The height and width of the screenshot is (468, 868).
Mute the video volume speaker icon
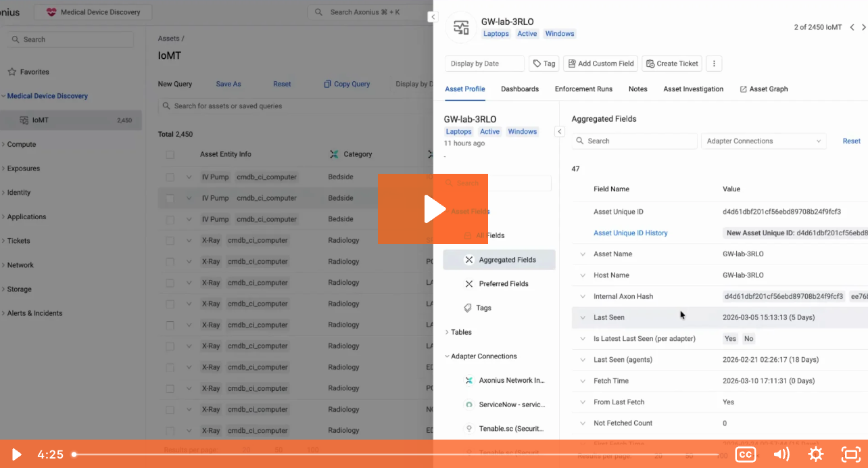click(x=781, y=454)
